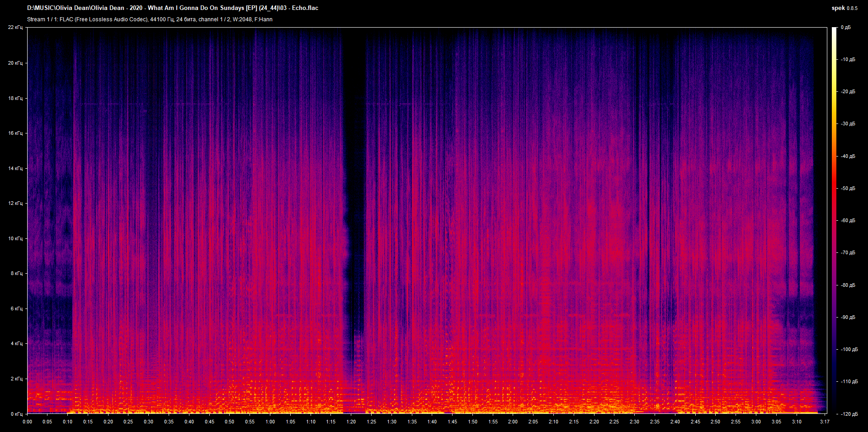Click the -80 дБ level label

(x=848, y=285)
